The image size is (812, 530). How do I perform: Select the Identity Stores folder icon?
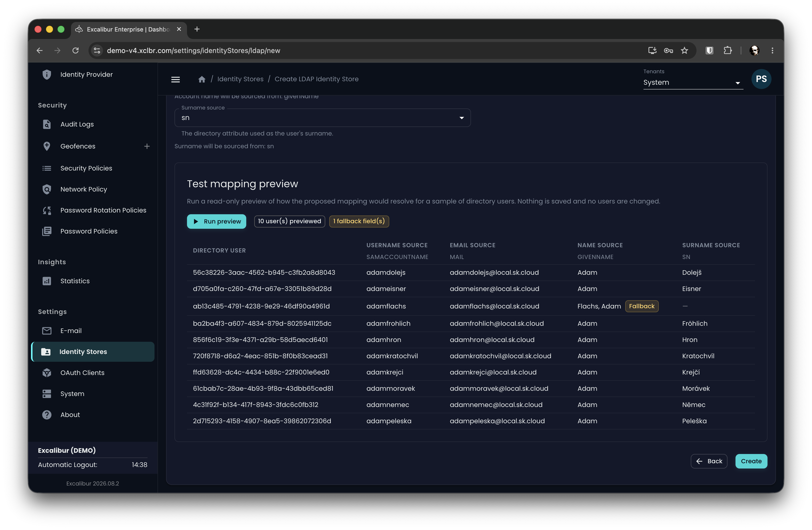point(46,351)
